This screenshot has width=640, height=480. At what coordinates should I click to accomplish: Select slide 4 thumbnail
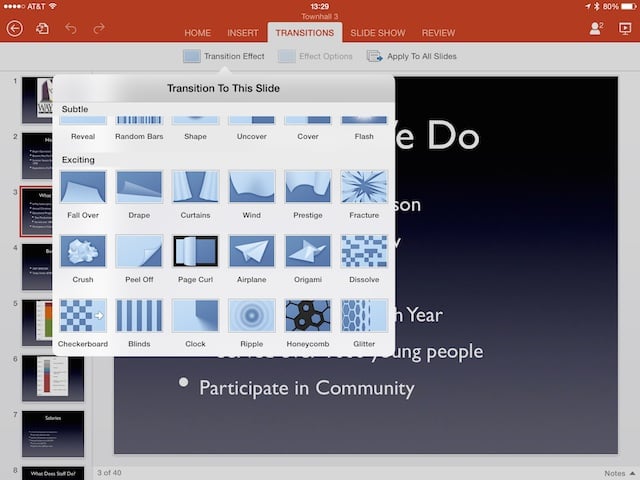coord(38,267)
